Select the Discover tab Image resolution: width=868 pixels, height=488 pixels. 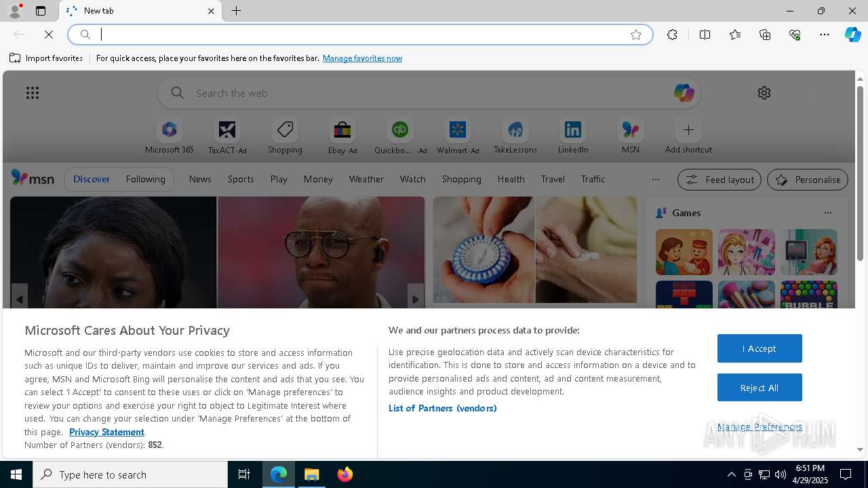tap(92, 179)
